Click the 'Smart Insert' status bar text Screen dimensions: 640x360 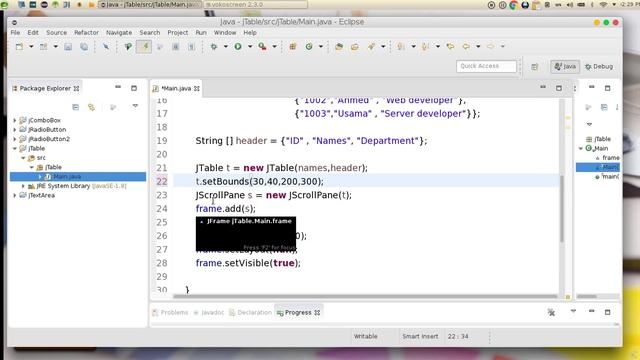coord(420,337)
